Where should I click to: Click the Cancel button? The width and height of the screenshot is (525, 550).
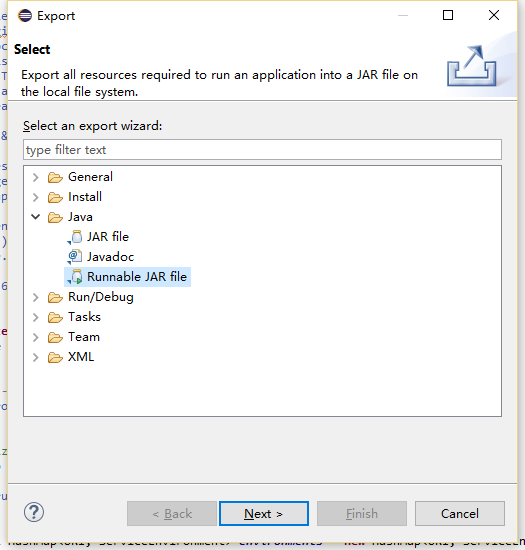460,514
